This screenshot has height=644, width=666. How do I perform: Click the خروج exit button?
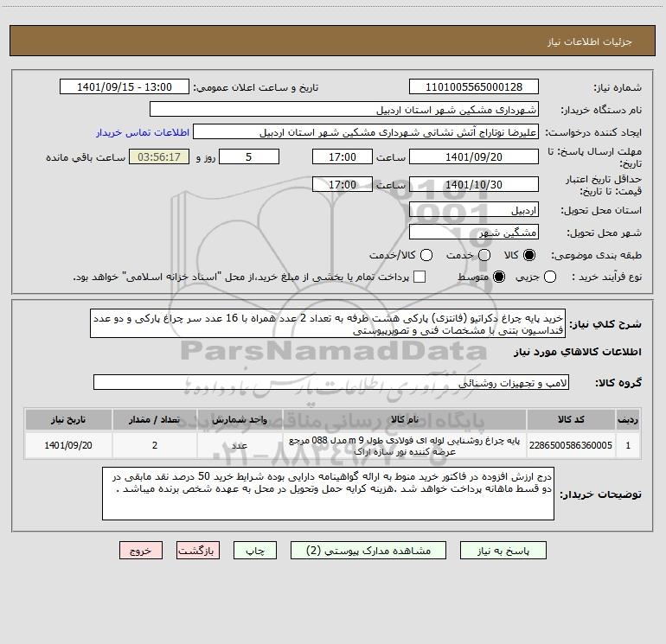pyautogui.click(x=141, y=551)
